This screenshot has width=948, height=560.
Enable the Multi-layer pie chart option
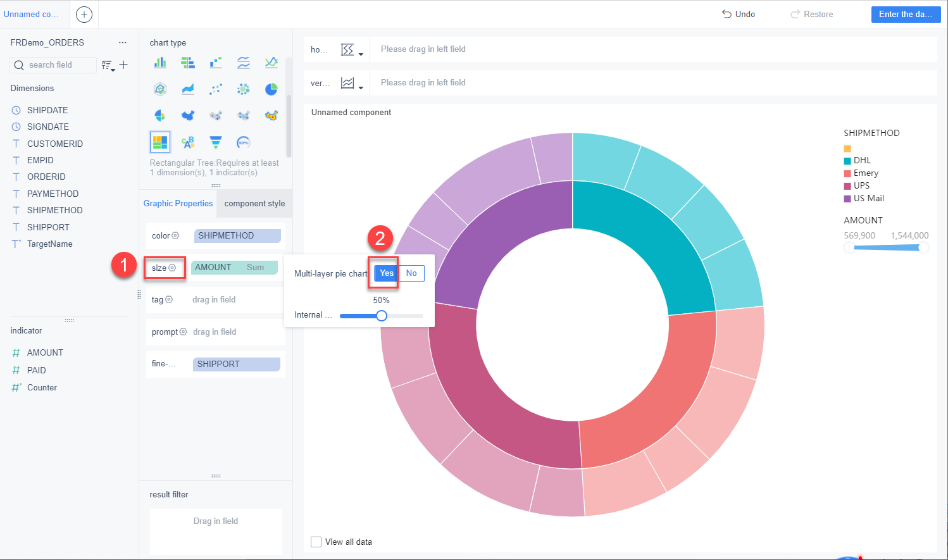pyautogui.click(x=385, y=273)
